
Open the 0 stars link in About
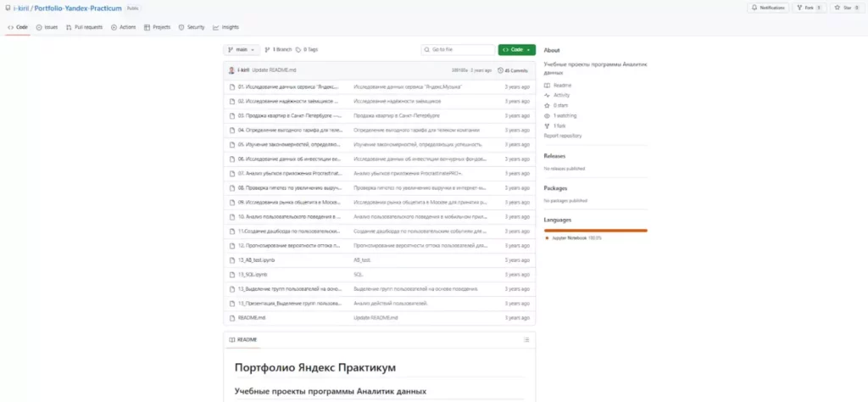point(556,105)
